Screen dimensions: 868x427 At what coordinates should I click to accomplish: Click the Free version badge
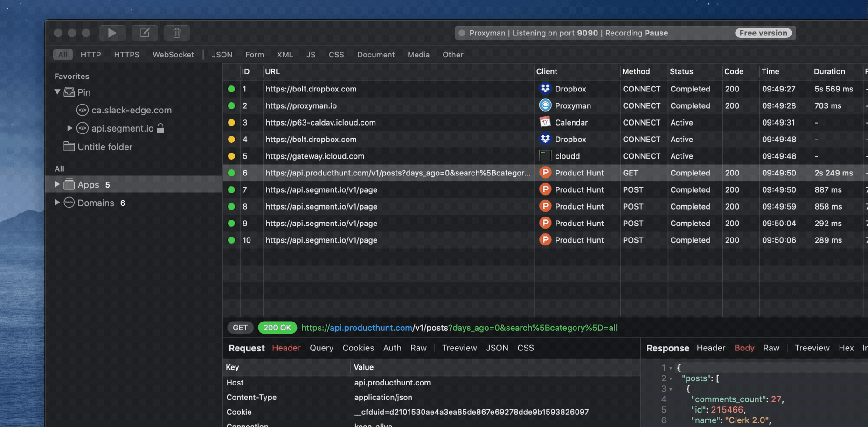[764, 33]
